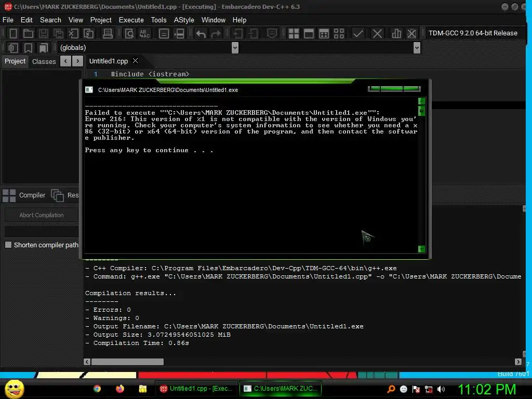Screen dimensions: 532x399
Task: Click the Print toolbar icon
Action: [x=108, y=33]
